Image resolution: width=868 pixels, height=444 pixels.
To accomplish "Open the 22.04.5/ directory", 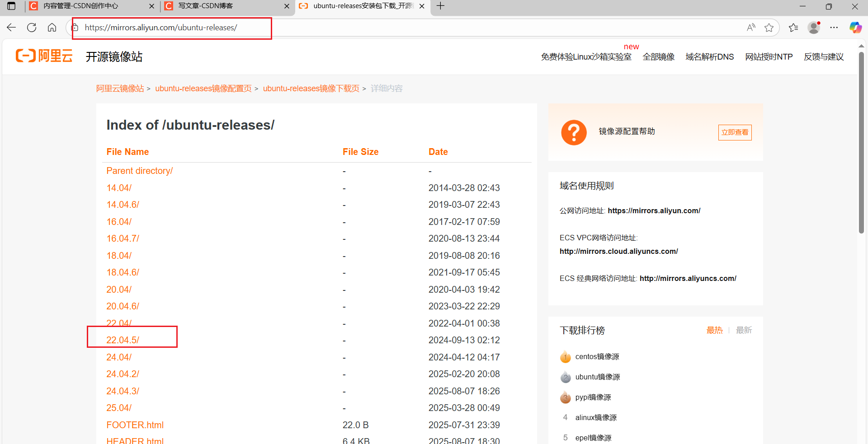I will pos(123,340).
